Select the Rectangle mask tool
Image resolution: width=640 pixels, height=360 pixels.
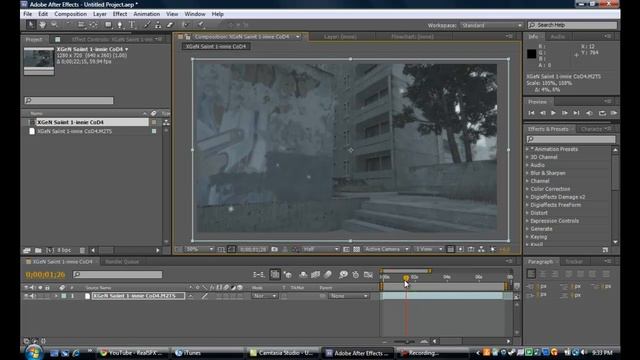(108, 25)
